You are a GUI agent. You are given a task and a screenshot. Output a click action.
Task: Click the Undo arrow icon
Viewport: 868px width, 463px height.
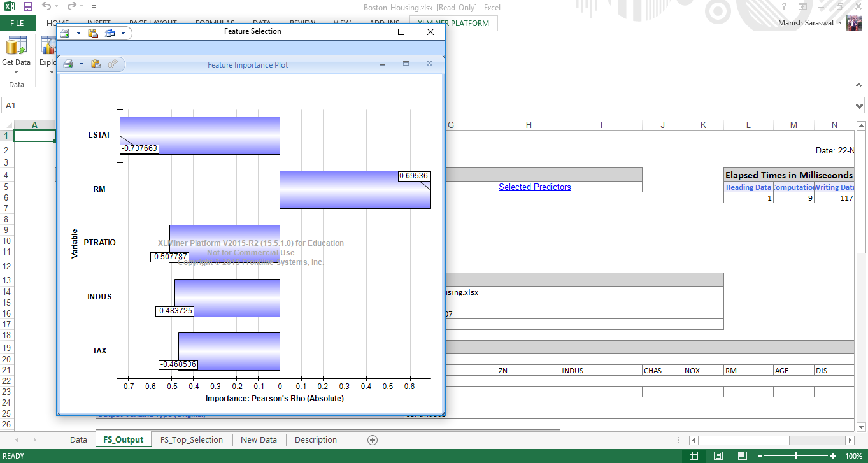46,7
